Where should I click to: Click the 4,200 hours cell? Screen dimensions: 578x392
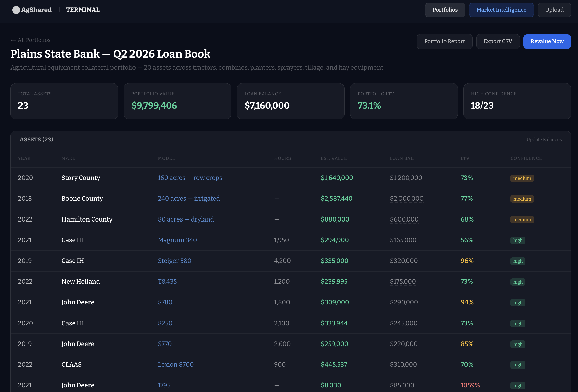click(x=282, y=261)
